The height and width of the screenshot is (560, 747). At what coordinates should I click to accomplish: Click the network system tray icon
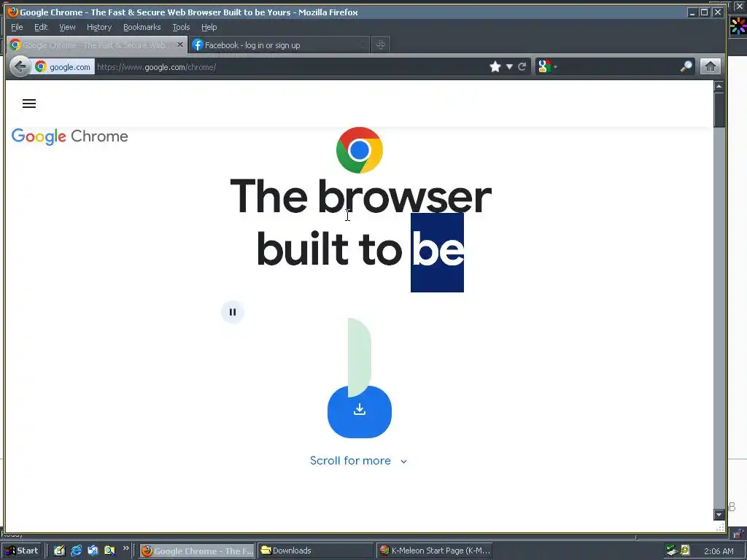(x=672, y=551)
